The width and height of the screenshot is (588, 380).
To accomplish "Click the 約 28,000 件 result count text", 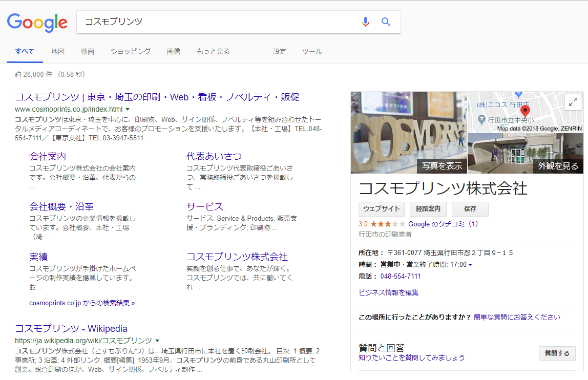I will click(x=34, y=75).
